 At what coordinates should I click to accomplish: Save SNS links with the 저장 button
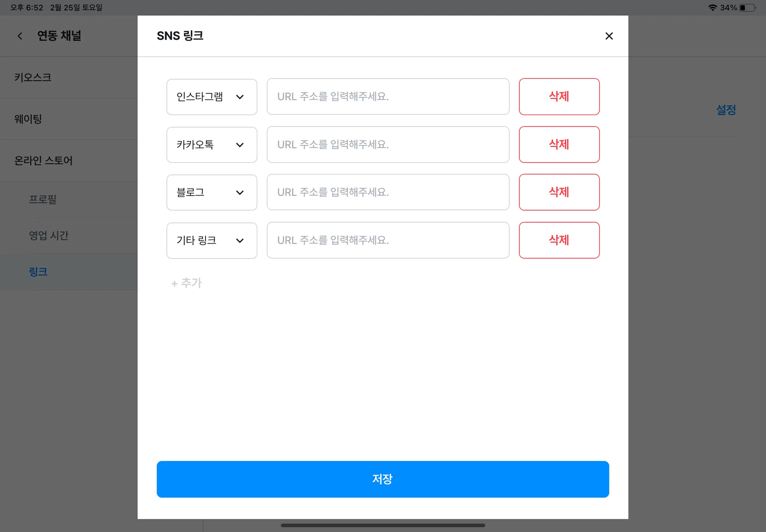383,479
